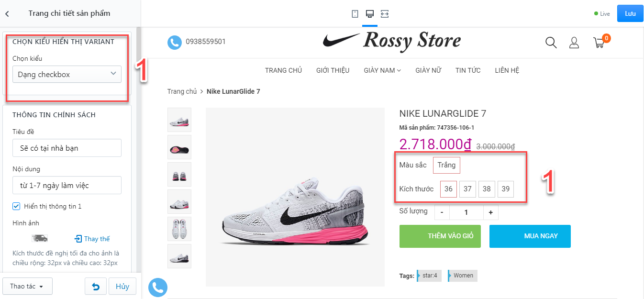Image resolution: width=644 pixels, height=299 pixels.
Task: Go to 'TIN TỨC' menu item
Action: [468, 70]
